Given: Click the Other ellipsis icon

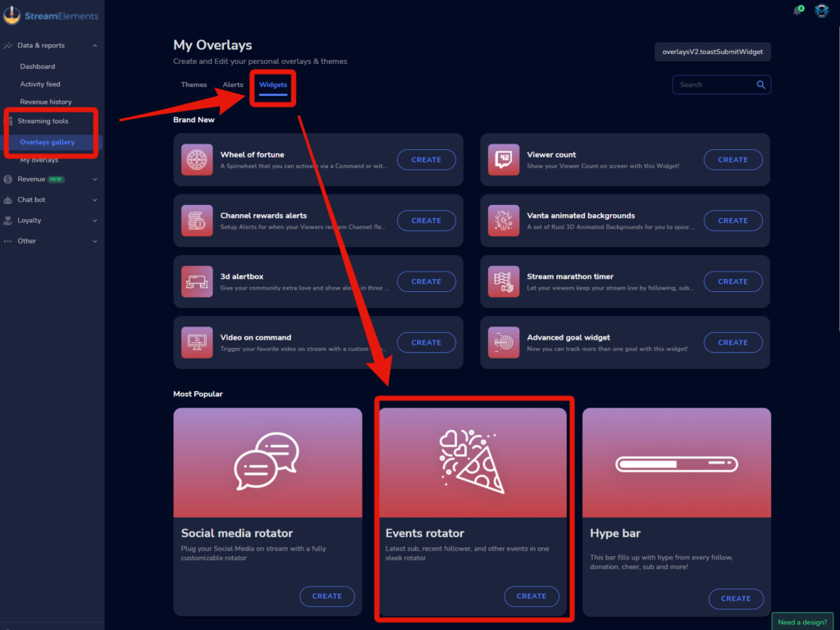Looking at the screenshot, I should (7, 241).
